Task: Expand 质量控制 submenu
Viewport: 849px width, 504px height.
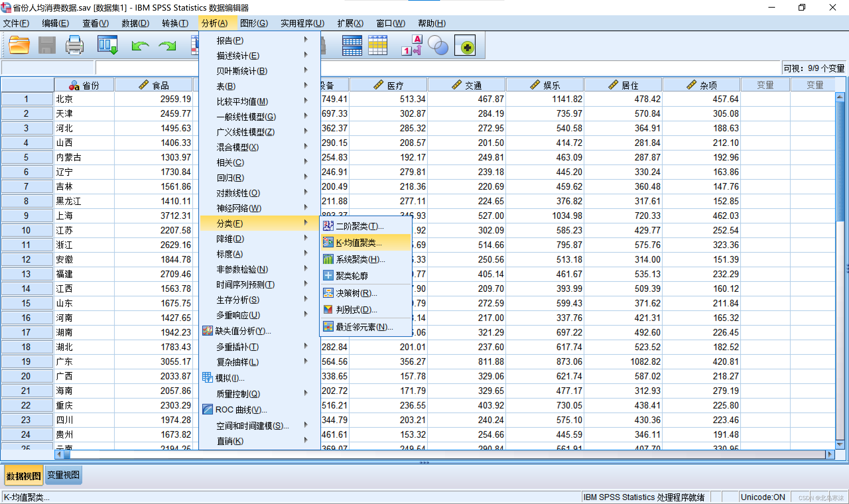Action: pyautogui.click(x=259, y=394)
